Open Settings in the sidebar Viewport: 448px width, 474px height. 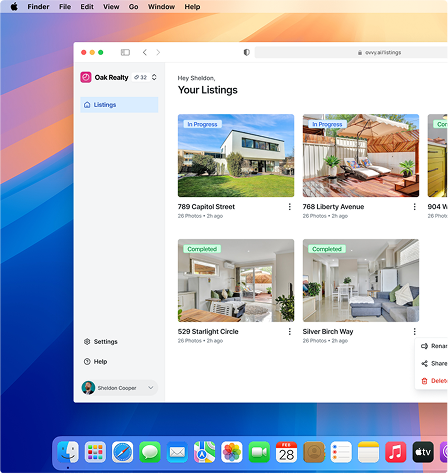pyautogui.click(x=101, y=341)
